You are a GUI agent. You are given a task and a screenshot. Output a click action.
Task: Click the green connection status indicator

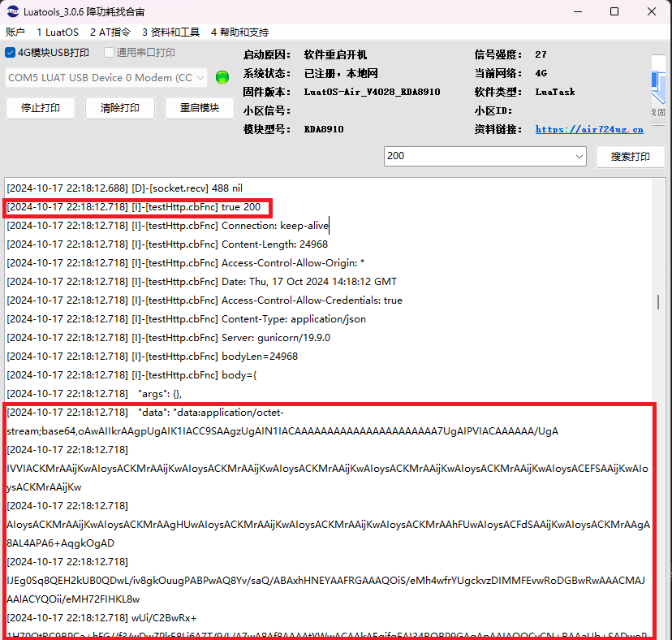click(222, 77)
